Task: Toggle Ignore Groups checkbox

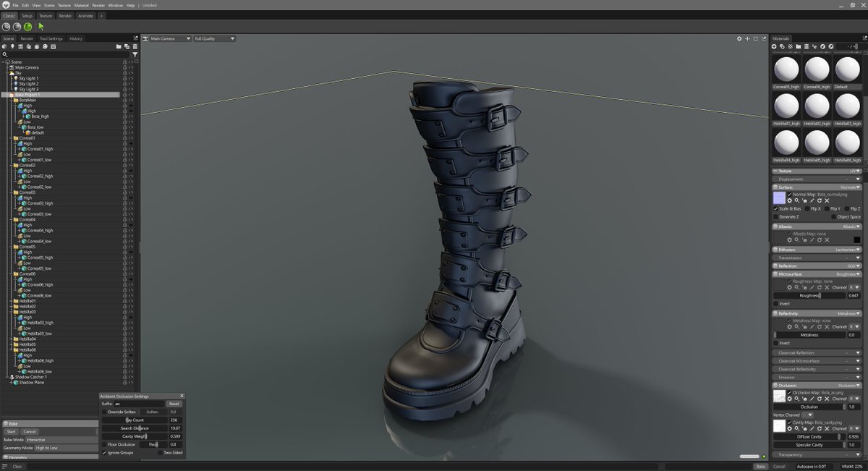Action: [x=104, y=453]
